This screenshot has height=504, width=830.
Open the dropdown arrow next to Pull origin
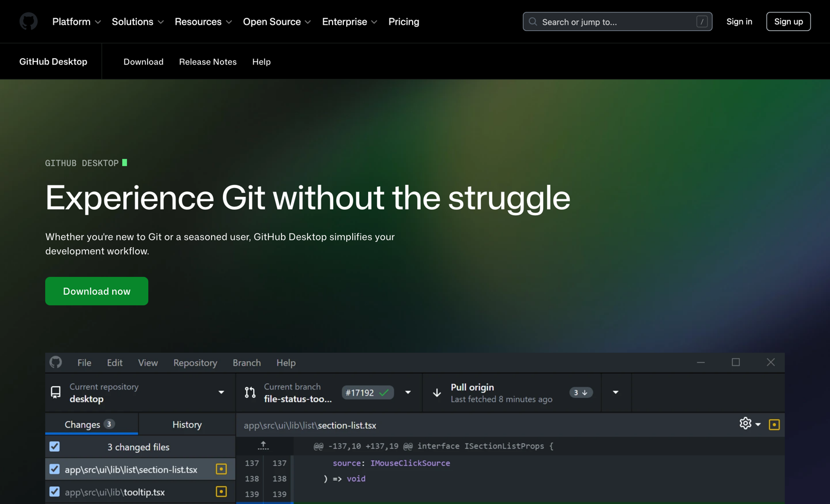615,393
